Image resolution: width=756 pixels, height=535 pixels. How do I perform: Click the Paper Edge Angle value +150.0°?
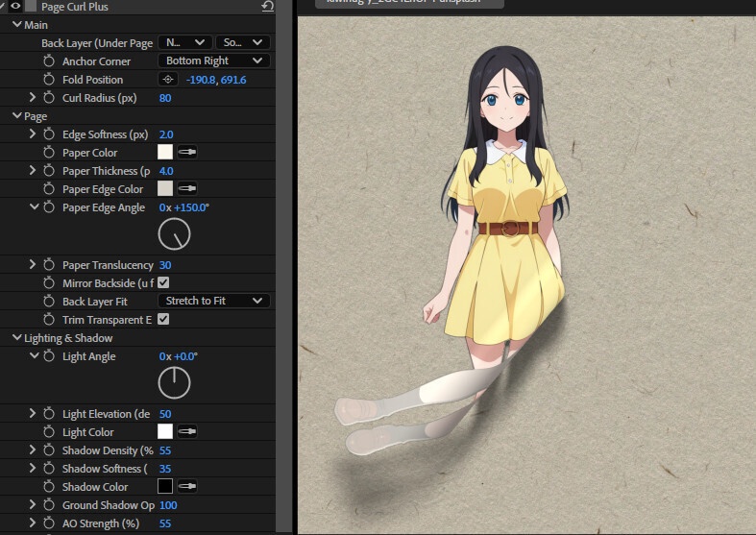tap(191, 207)
